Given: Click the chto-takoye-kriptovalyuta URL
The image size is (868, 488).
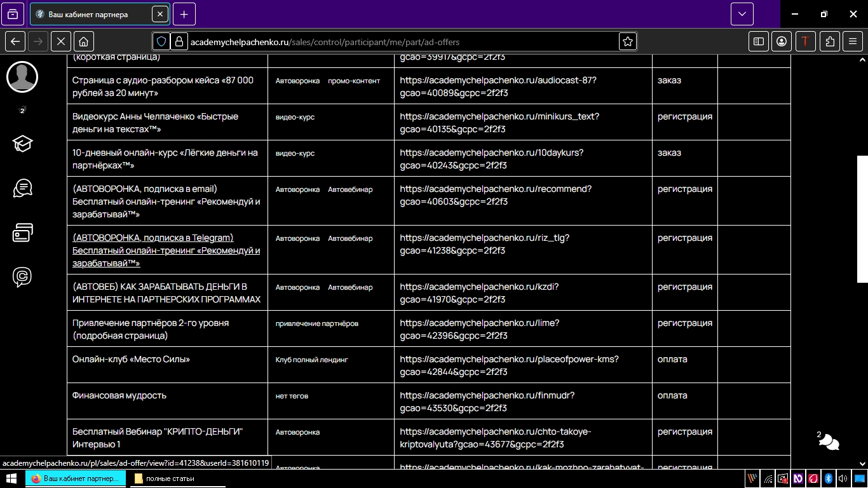Looking at the screenshot, I should coord(496,438).
